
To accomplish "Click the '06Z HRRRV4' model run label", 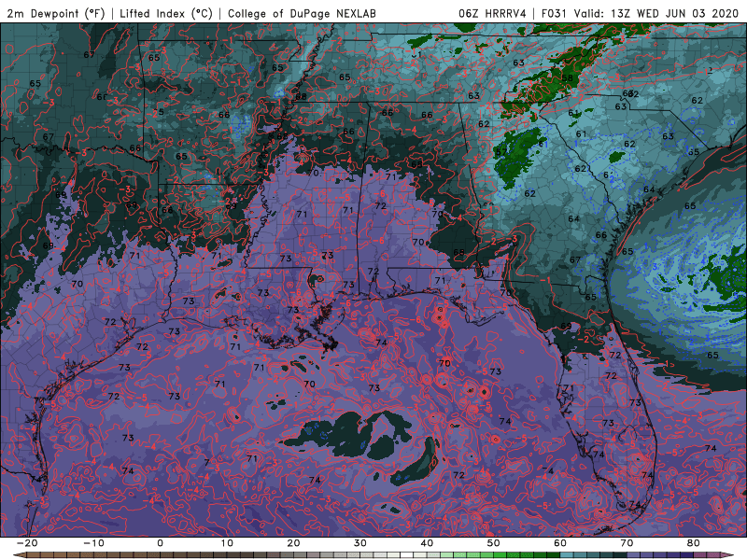I will (493, 13).
